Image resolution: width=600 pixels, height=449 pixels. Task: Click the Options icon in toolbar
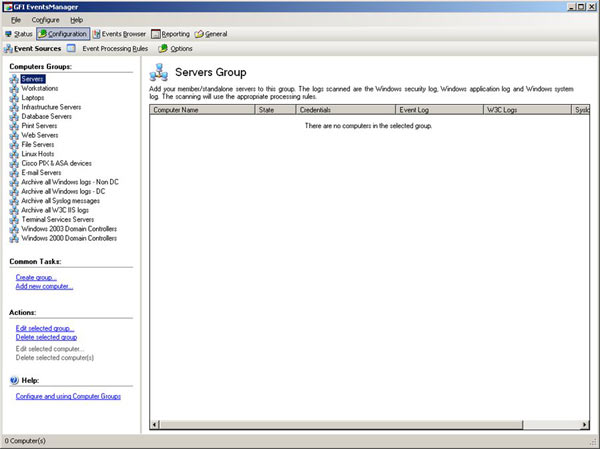[163, 48]
